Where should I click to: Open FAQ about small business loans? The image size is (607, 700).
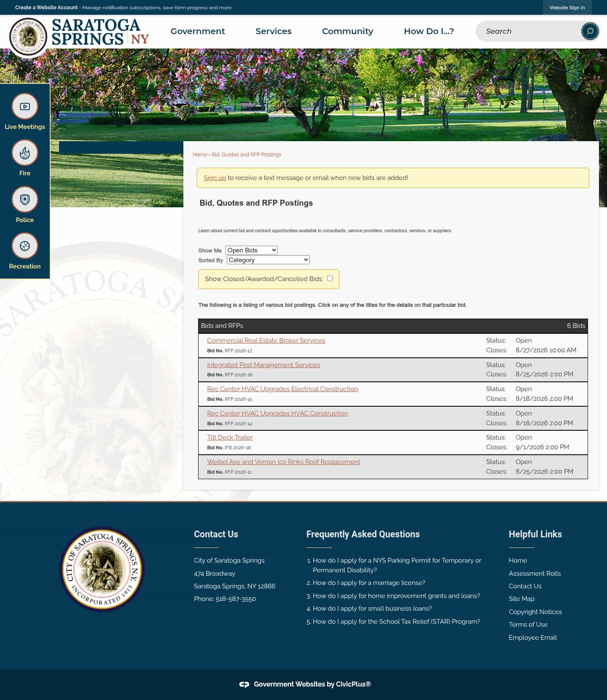pyautogui.click(x=372, y=609)
